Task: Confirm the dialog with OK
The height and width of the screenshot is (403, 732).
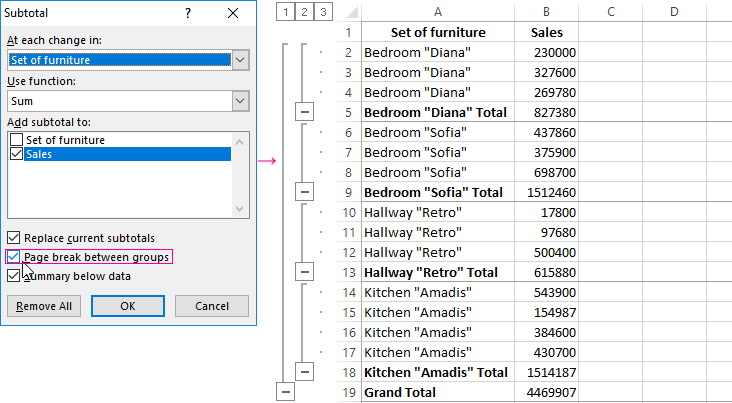Action: (x=127, y=306)
